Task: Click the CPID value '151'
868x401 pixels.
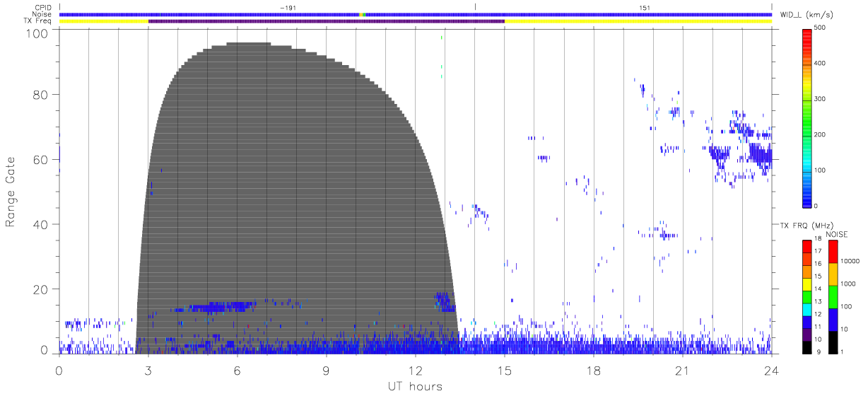Action: click(x=645, y=8)
